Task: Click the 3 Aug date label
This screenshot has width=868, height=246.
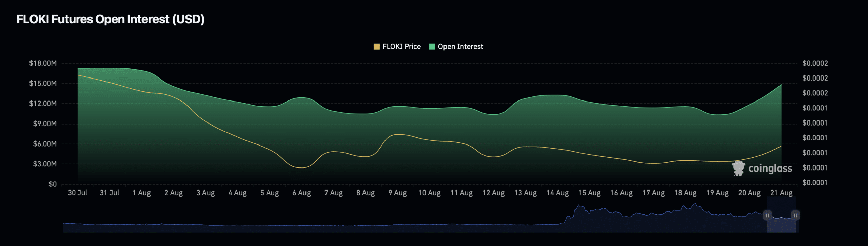Action: tap(205, 193)
